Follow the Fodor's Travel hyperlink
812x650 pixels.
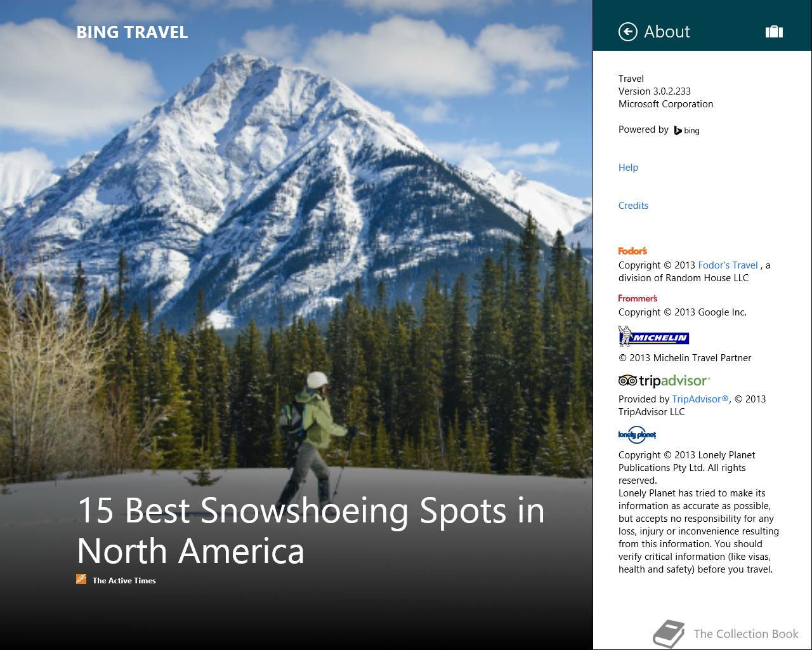pyautogui.click(x=728, y=265)
